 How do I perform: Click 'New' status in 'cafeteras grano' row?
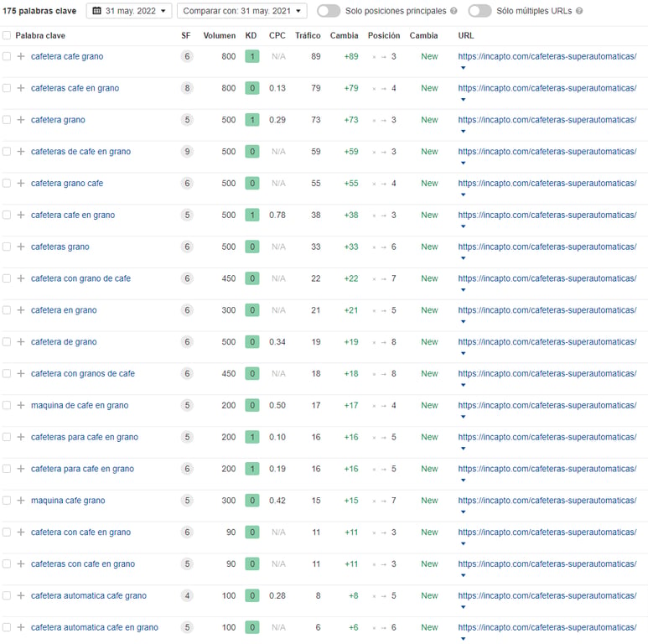tap(429, 247)
